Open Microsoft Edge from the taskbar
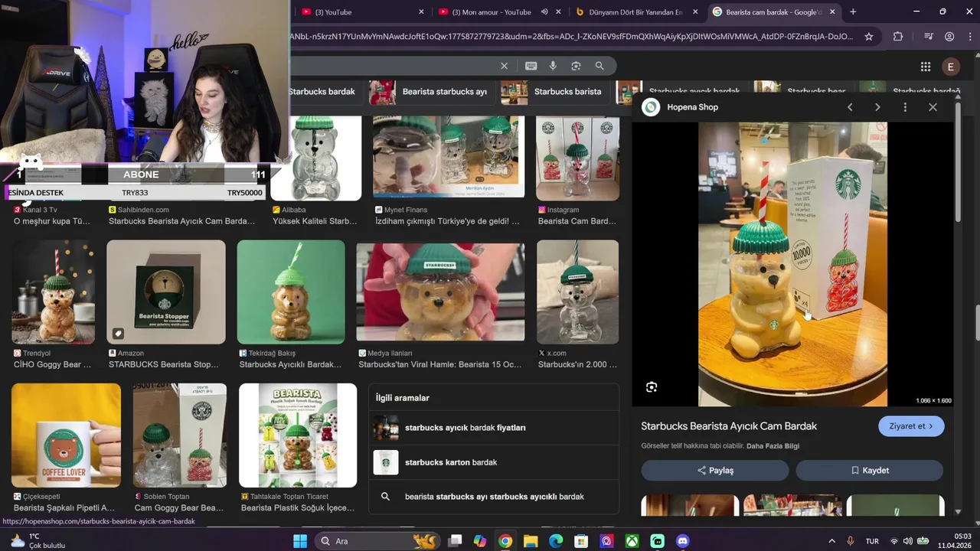 click(x=556, y=541)
